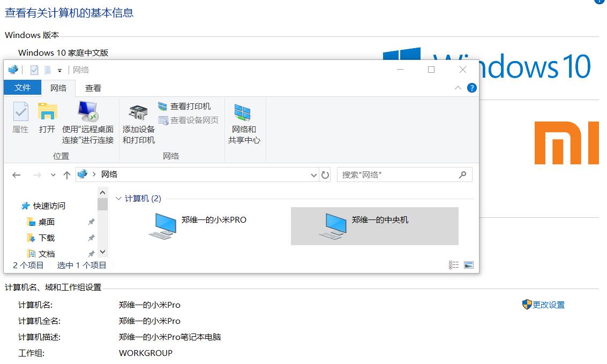Refresh the Network folder view
607x364 pixels.
point(325,175)
